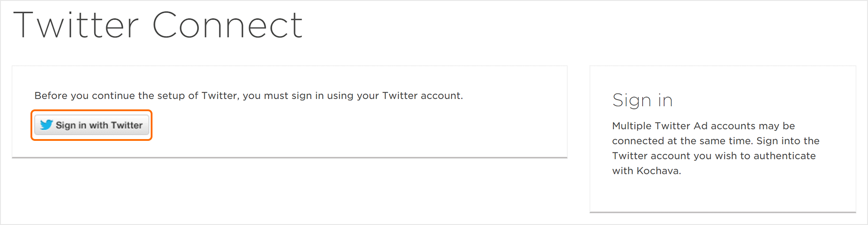This screenshot has width=868, height=225.
Task: Click the Sign in with Twitter button
Action: (91, 125)
